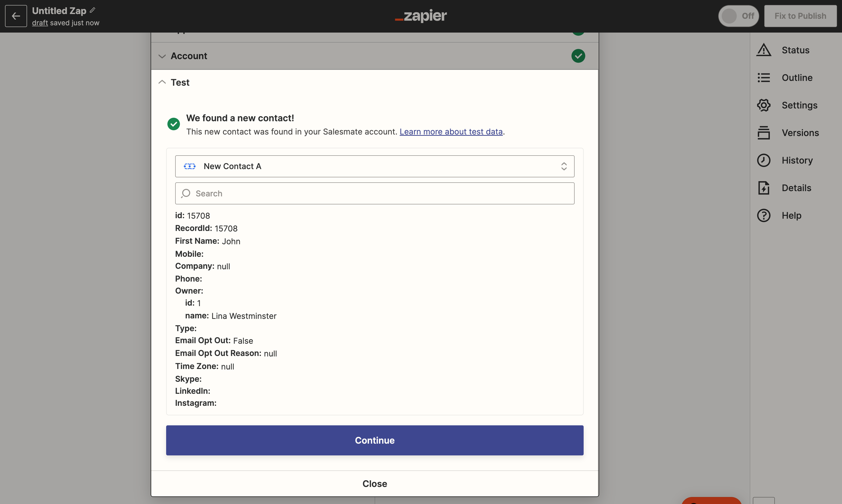Click the Zapier logo in the header
This screenshot has height=504, width=842.
[x=420, y=16]
